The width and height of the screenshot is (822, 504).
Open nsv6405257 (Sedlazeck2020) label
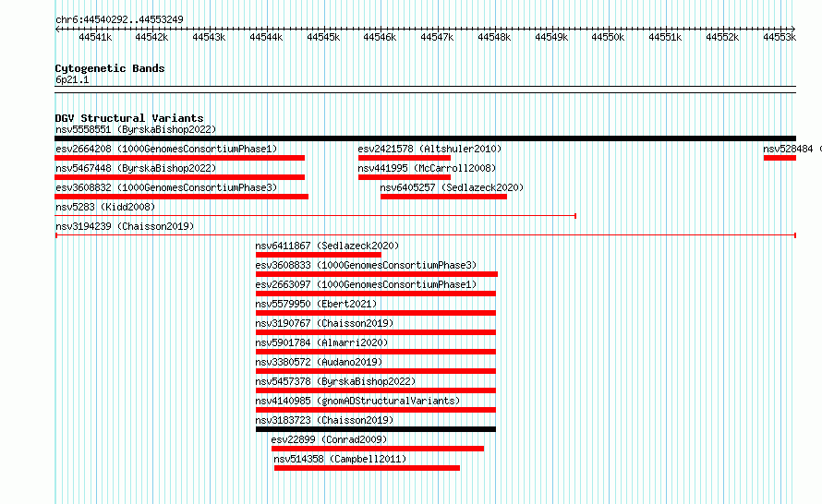click(x=452, y=187)
